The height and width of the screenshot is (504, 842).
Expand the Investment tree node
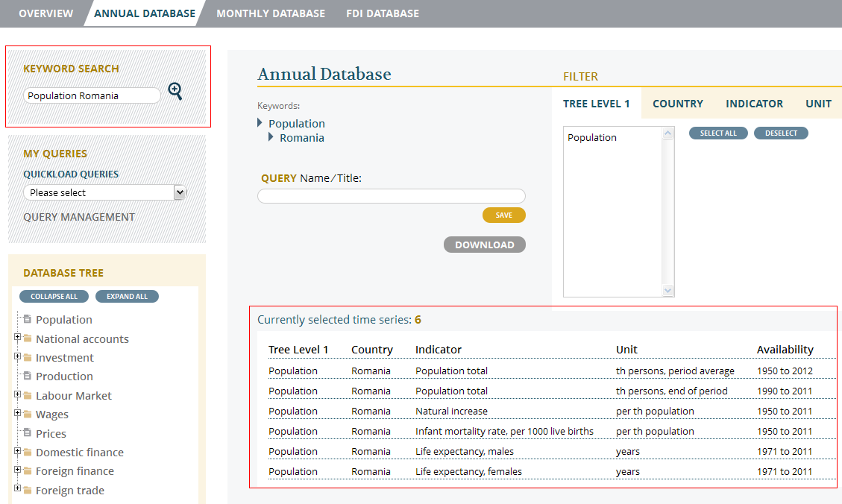click(x=17, y=356)
